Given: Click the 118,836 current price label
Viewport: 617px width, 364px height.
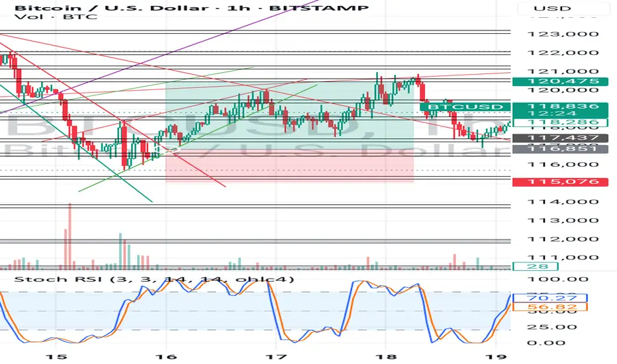Looking at the screenshot, I should pos(560,107).
